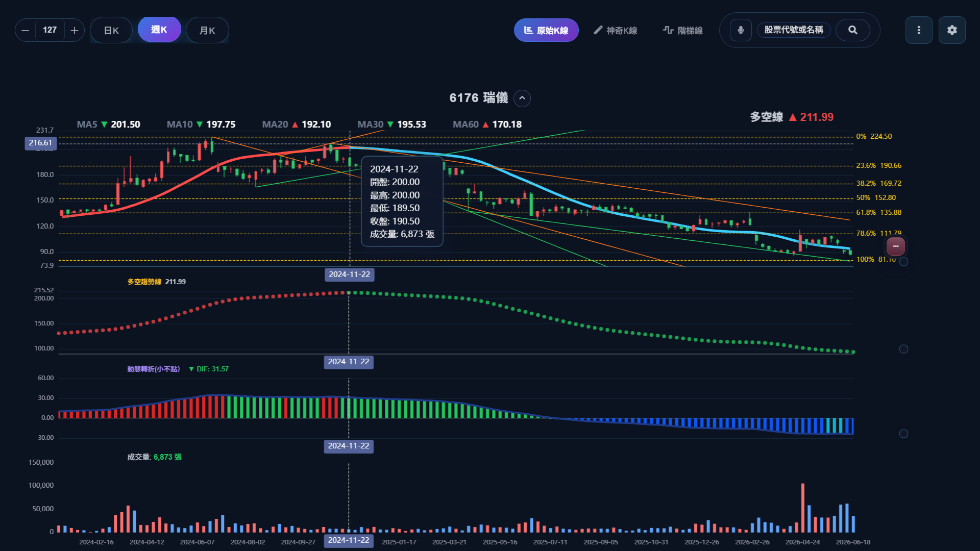Viewport: 980px width, 551px height.
Task: Click the 2026-04-24 date on the time axis
Action: pos(803,542)
